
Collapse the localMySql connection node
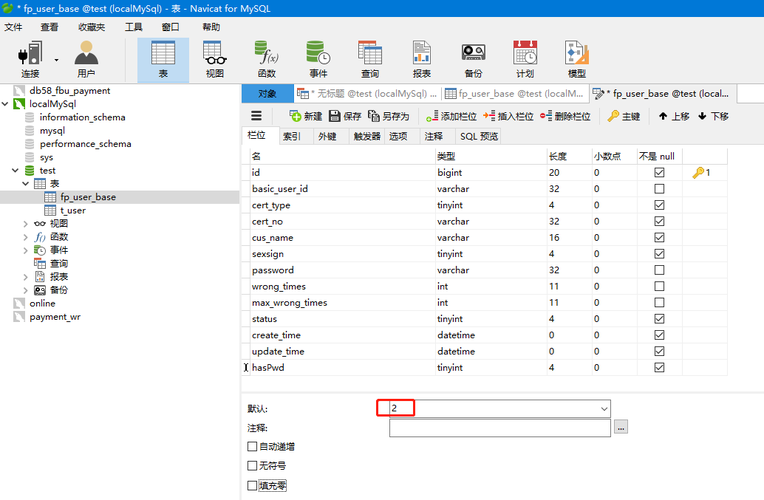pyautogui.click(x=5, y=104)
